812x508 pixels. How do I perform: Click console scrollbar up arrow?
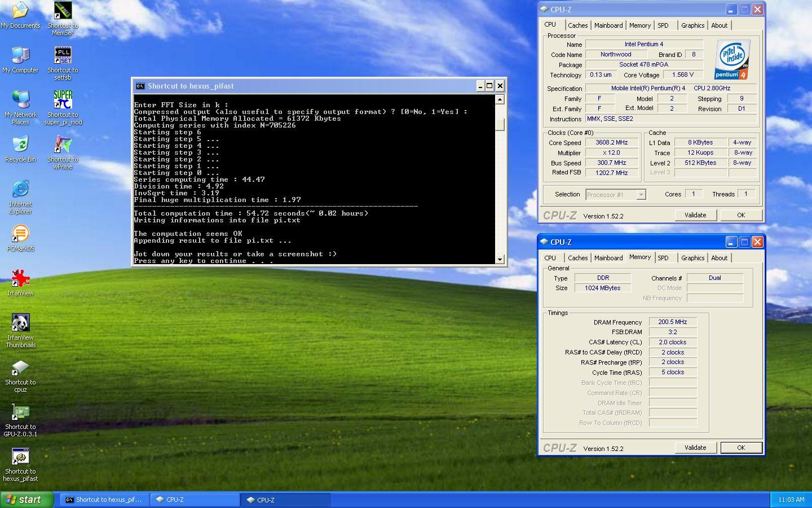(x=500, y=99)
